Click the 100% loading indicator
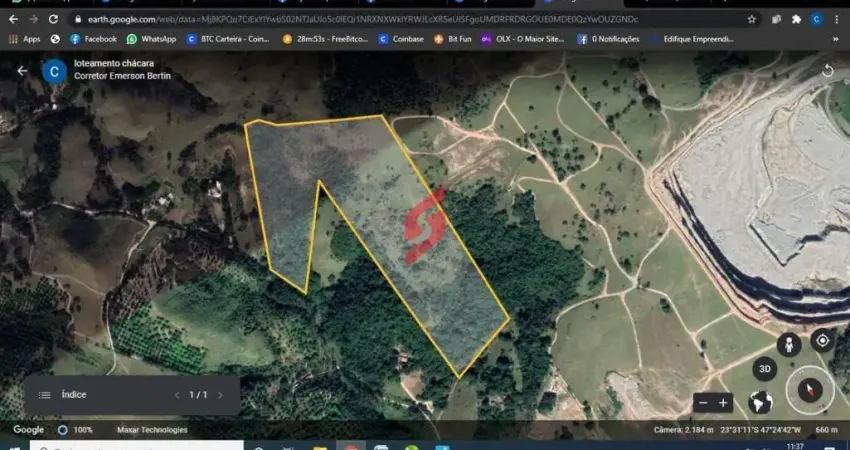850x450 pixels. tap(76, 430)
